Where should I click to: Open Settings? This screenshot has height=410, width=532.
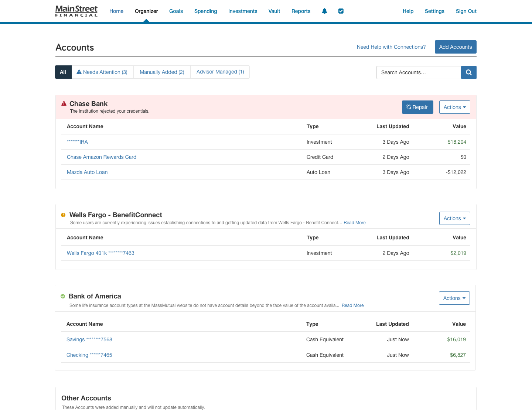point(434,11)
